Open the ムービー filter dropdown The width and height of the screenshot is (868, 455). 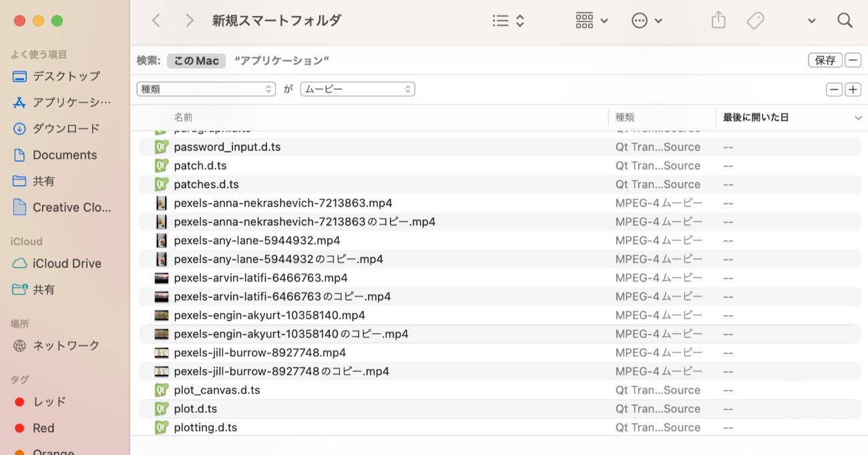coord(357,88)
